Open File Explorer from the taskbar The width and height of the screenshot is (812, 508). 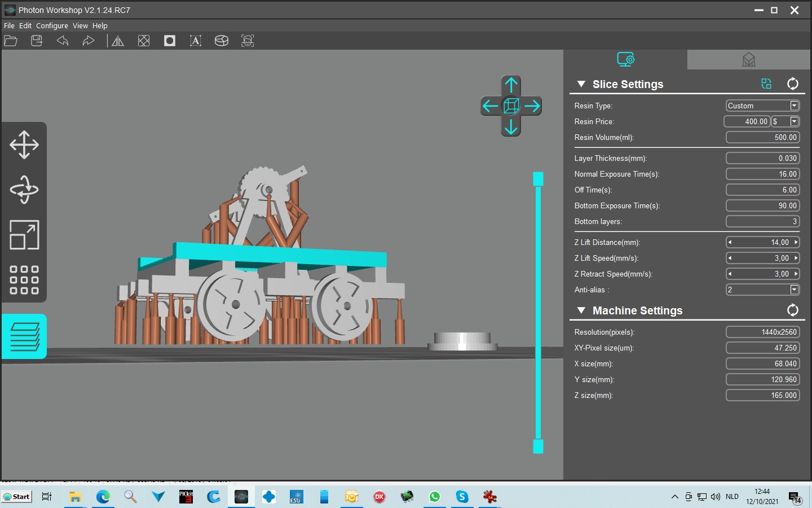tap(75, 497)
